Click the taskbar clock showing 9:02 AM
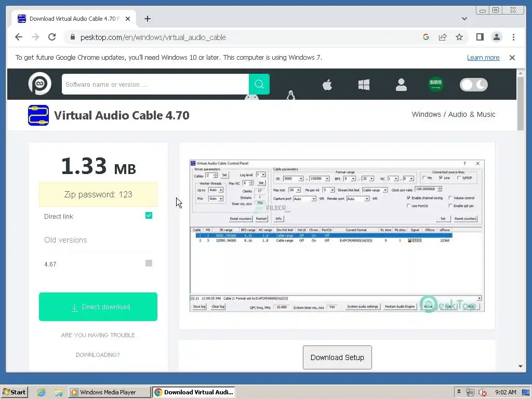This screenshot has height=399, width=532. [506, 392]
